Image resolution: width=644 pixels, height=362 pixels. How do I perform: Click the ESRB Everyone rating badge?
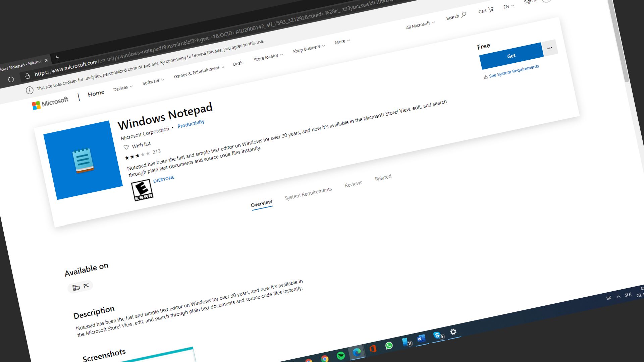tap(142, 190)
